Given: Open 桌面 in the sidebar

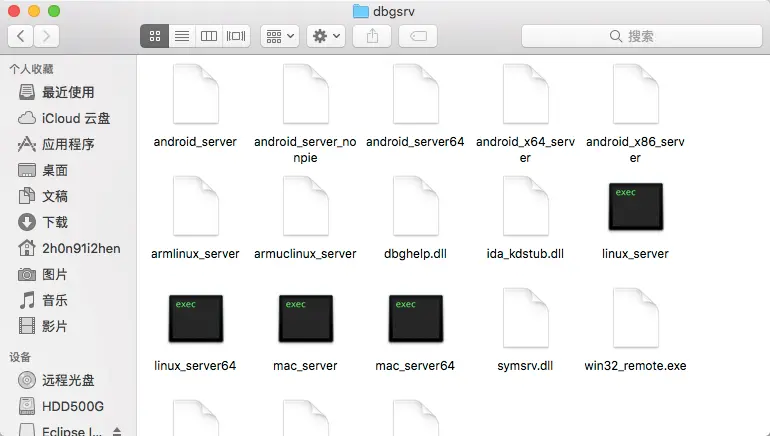Looking at the screenshot, I should tap(68, 170).
